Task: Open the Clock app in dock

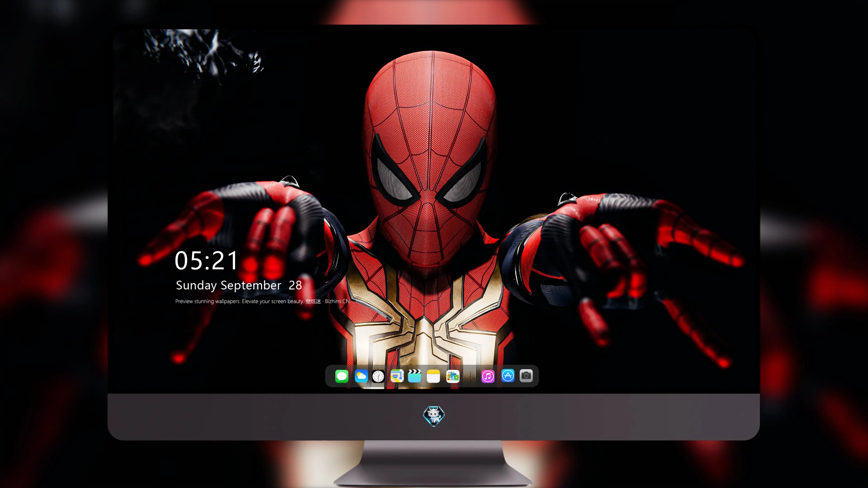Action: 378,376
